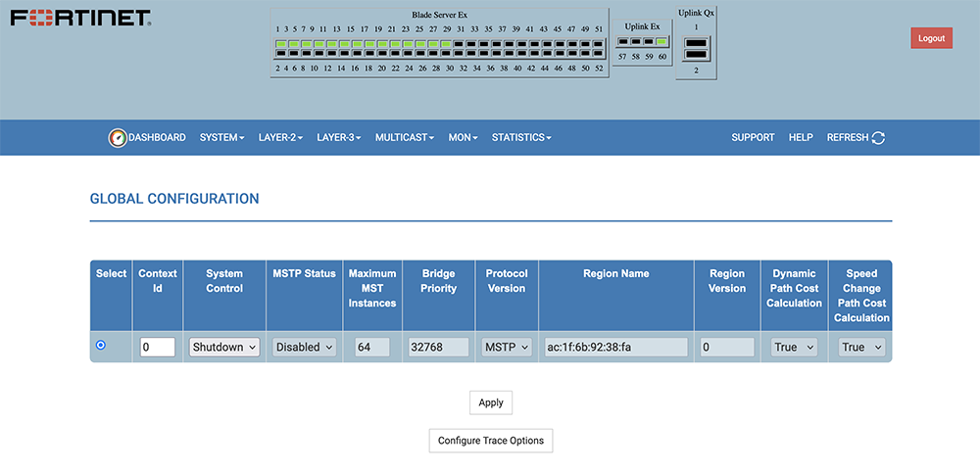Open the STATISTICS menu

click(x=521, y=138)
